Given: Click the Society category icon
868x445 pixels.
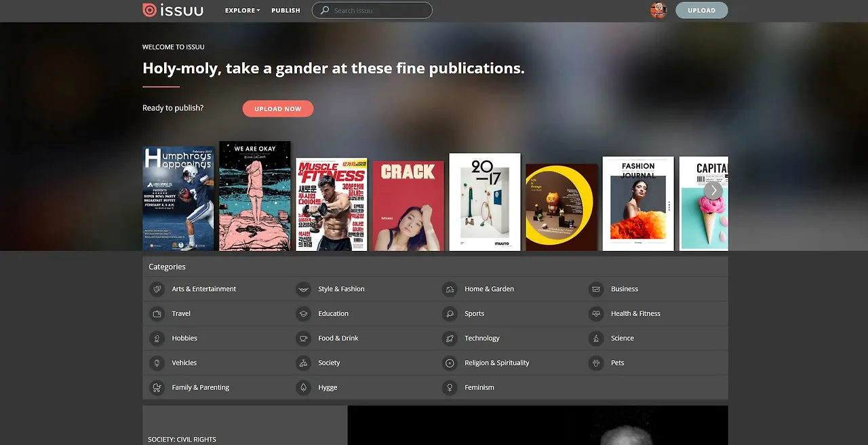Looking at the screenshot, I should click(304, 363).
